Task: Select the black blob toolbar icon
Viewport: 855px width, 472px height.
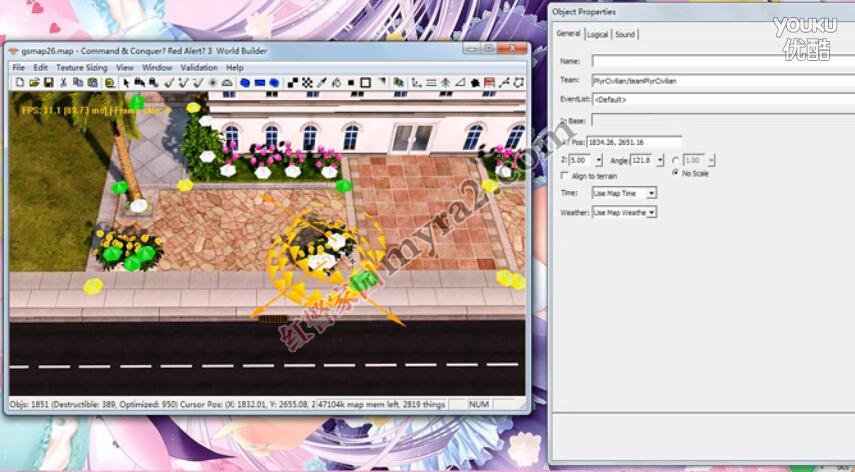Action: [x=475, y=82]
